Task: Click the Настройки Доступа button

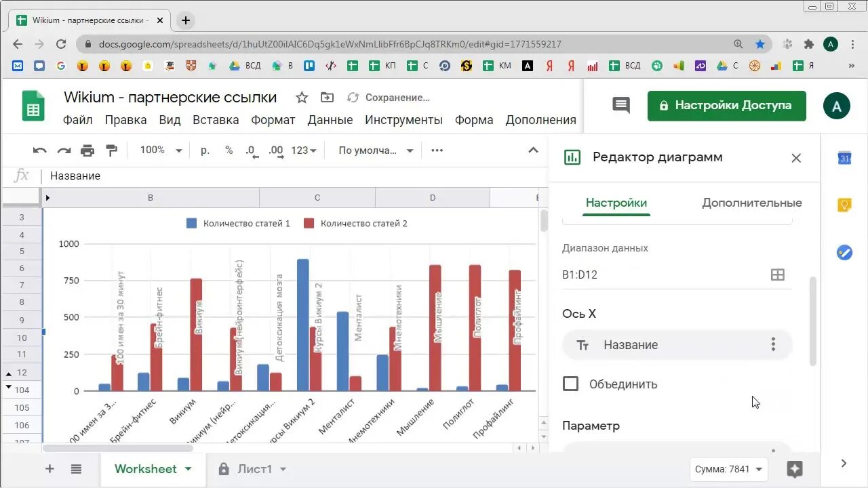Action: pos(727,106)
